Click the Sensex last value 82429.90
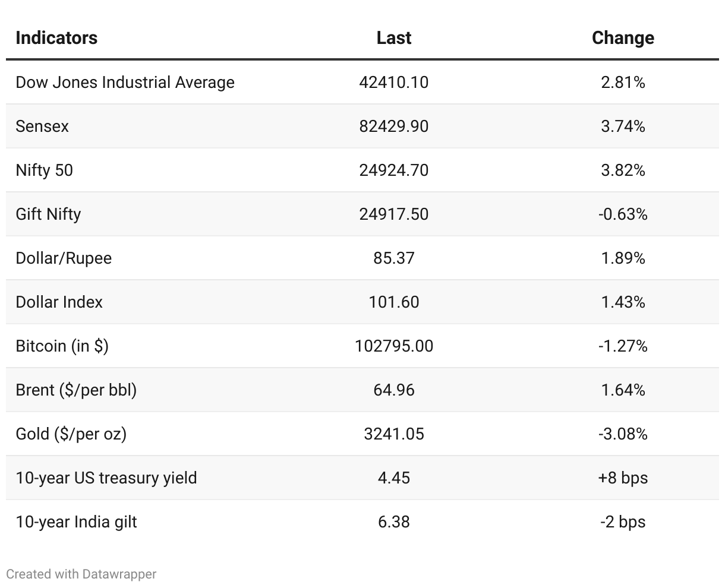 coord(393,126)
